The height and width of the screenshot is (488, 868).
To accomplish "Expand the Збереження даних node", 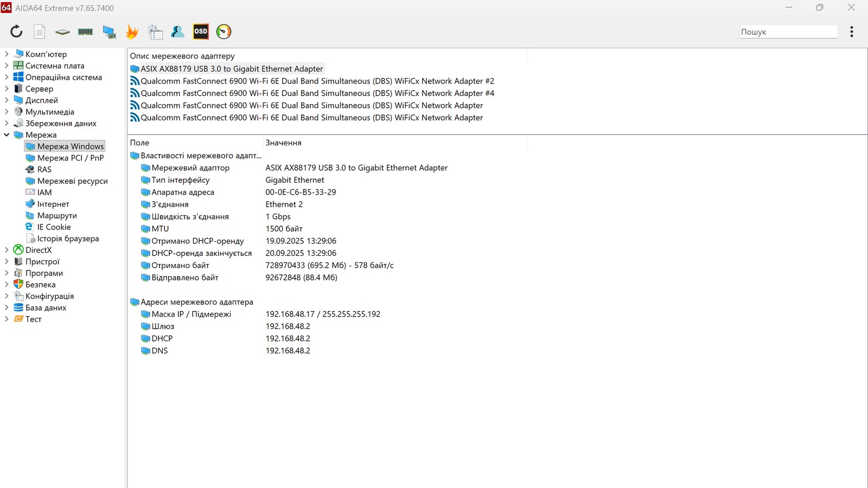I will (7, 123).
